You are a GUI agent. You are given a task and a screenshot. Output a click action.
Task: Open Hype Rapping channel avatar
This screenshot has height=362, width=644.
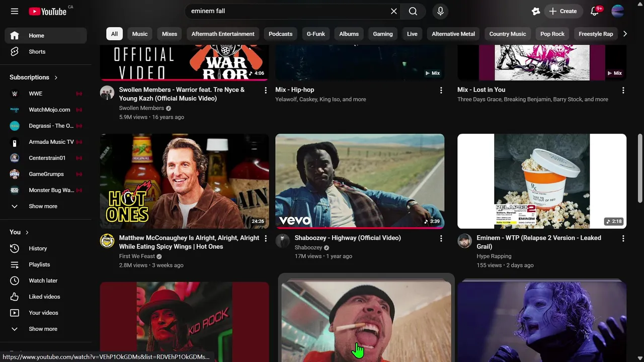tap(464, 241)
